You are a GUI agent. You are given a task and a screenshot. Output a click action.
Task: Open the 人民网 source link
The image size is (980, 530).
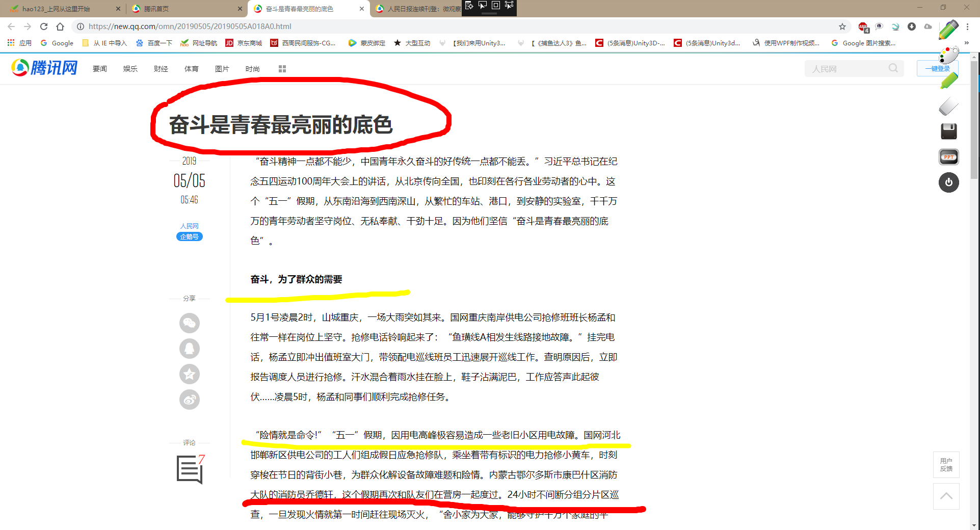pos(189,226)
